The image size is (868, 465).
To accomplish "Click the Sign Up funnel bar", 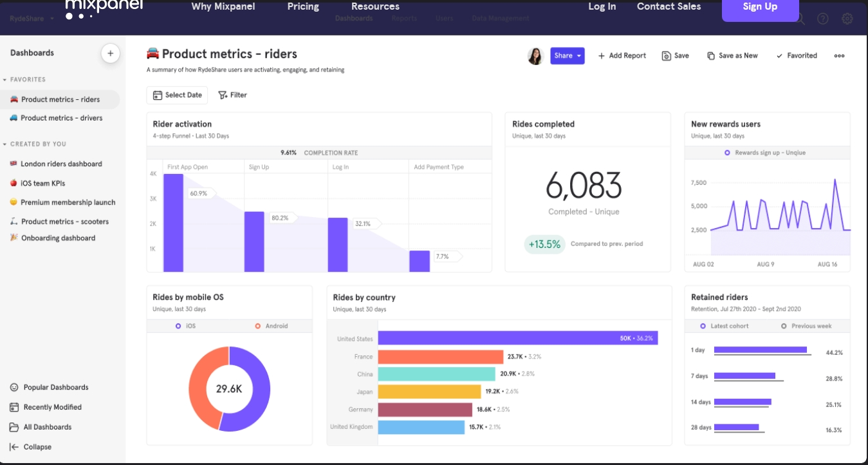I will 254,242.
